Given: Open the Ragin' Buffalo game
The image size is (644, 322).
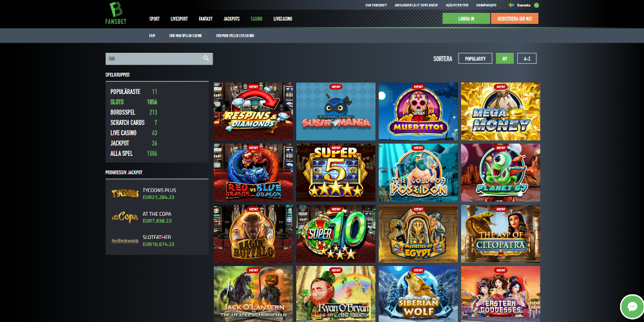Looking at the screenshot, I should pyautogui.click(x=253, y=234).
